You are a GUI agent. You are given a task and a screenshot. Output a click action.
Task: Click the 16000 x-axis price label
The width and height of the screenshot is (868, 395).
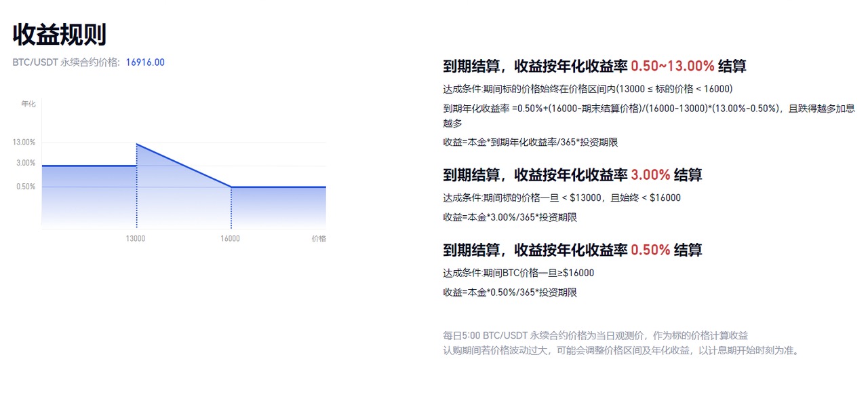pos(230,239)
